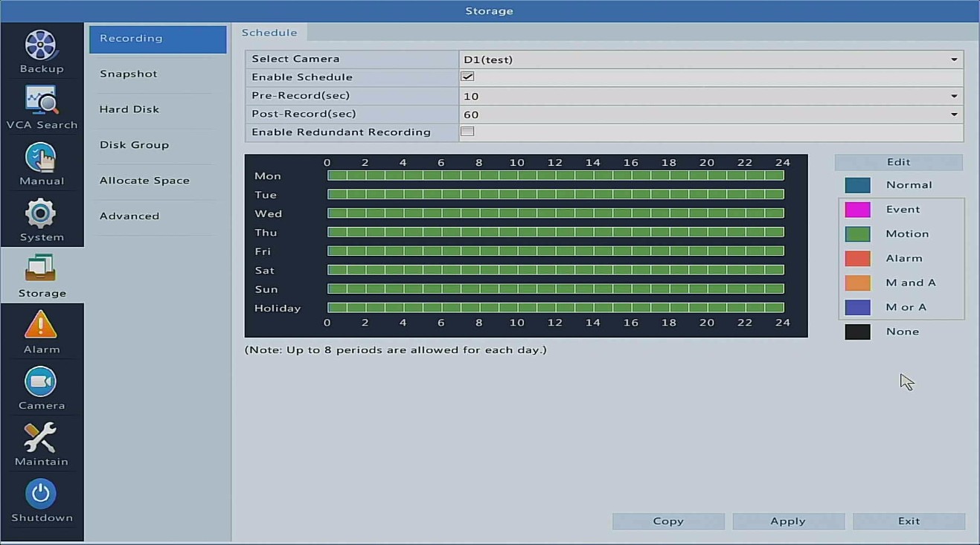Image resolution: width=980 pixels, height=545 pixels.
Task: Click the Shutdown power icon
Action: [x=41, y=494]
